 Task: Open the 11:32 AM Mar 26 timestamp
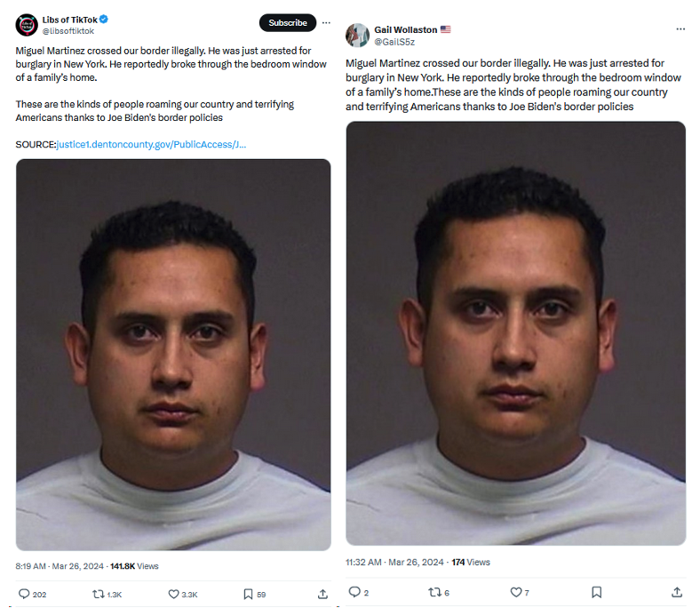tap(394, 562)
